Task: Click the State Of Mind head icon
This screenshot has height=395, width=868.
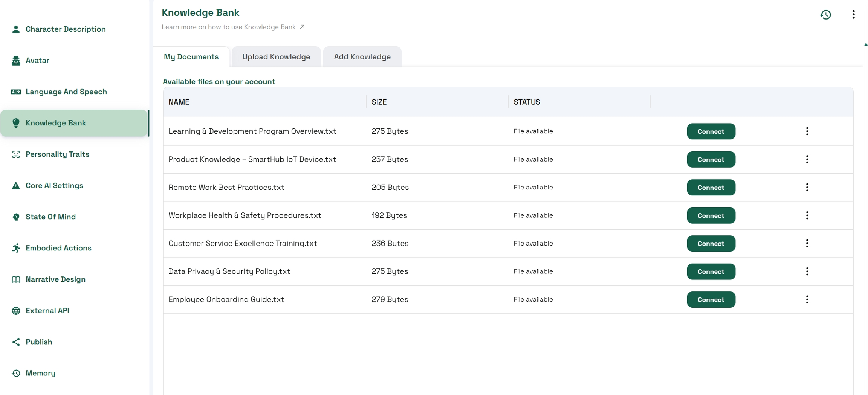Action: click(16, 217)
